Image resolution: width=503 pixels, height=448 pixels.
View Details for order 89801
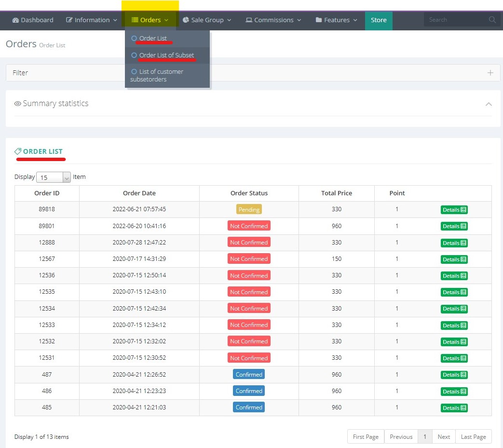pos(454,226)
